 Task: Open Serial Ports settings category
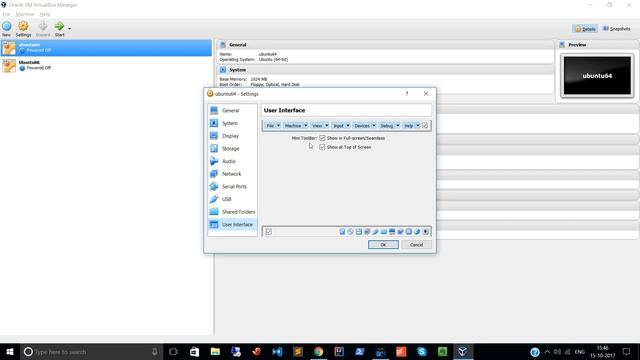coord(233,187)
